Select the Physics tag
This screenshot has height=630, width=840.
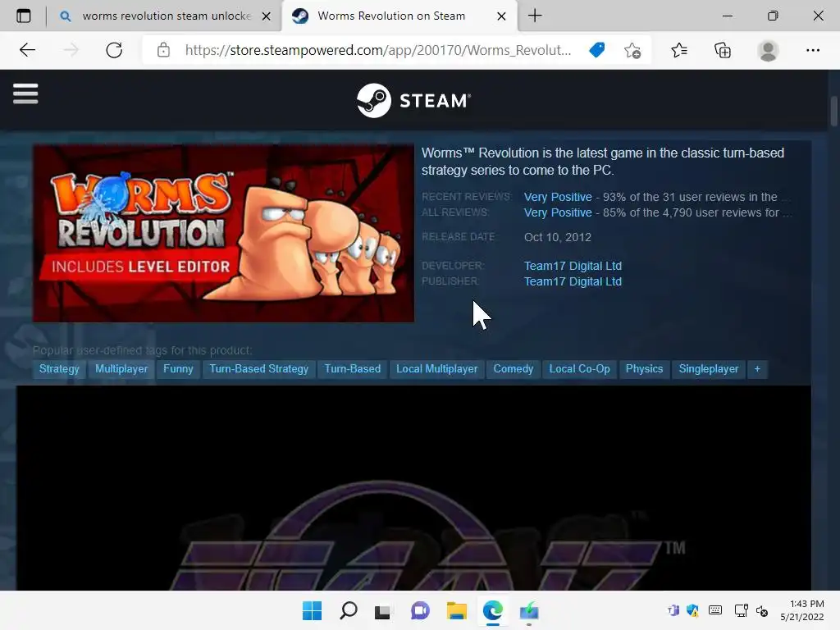pos(644,368)
